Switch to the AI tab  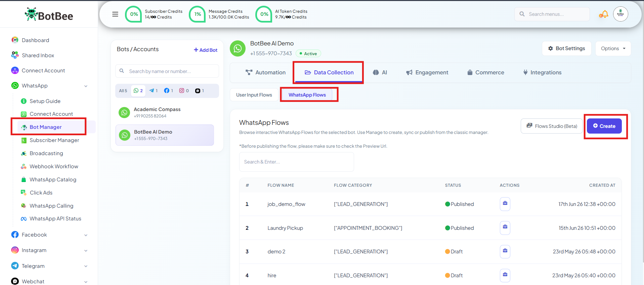[x=380, y=72]
